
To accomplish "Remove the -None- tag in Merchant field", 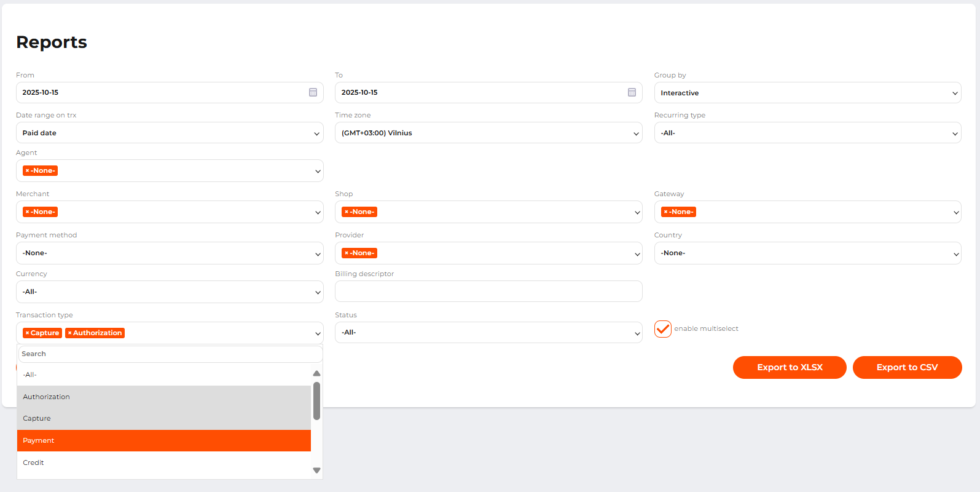I will pyautogui.click(x=27, y=212).
